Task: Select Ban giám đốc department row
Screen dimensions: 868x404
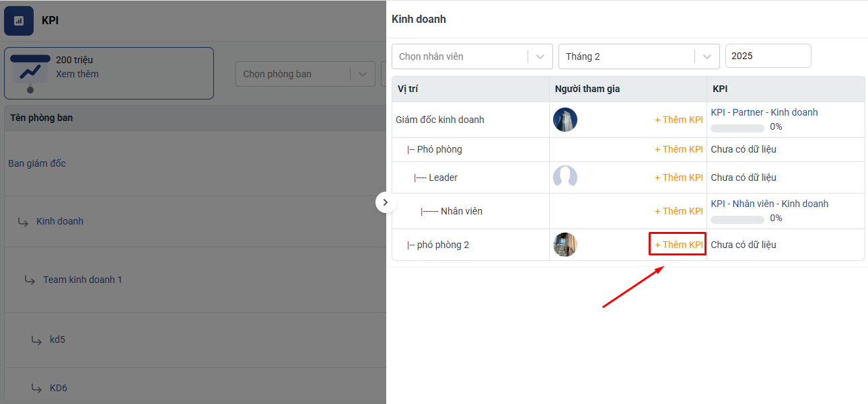Action: pos(37,163)
